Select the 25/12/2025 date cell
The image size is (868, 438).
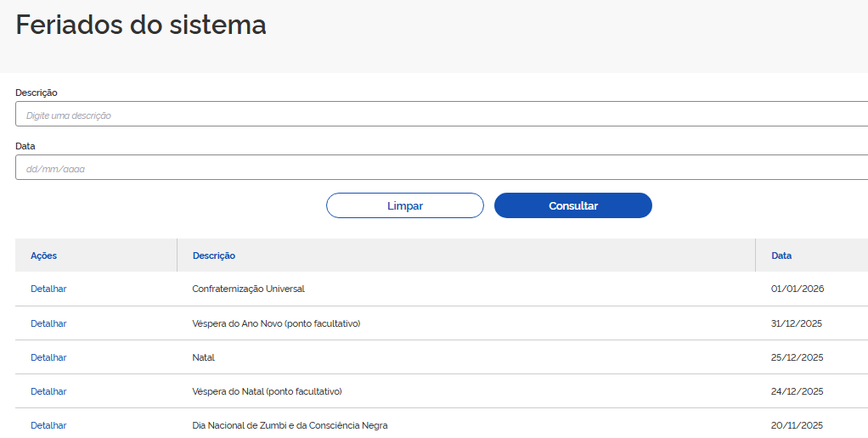(798, 357)
